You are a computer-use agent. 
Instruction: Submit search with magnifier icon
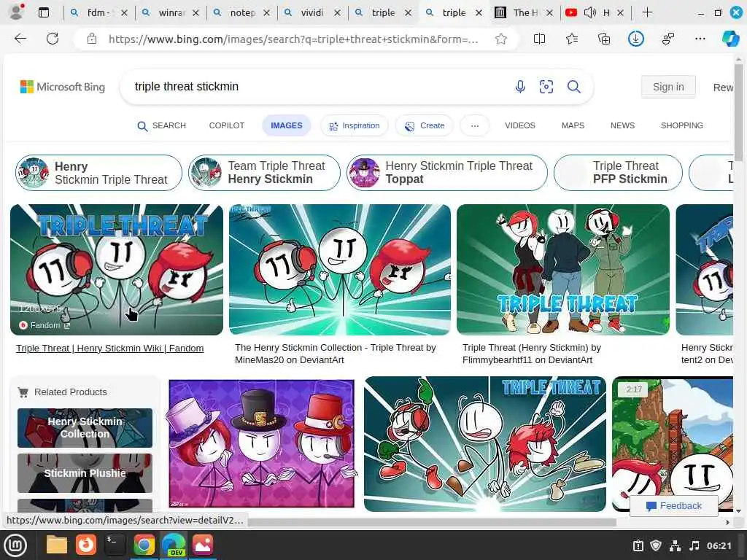click(x=573, y=87)
